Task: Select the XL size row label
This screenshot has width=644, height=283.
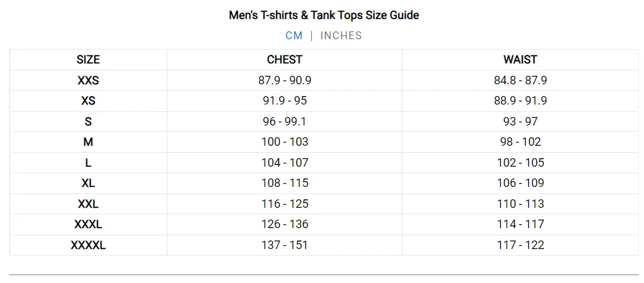Action: click(88, 183)
